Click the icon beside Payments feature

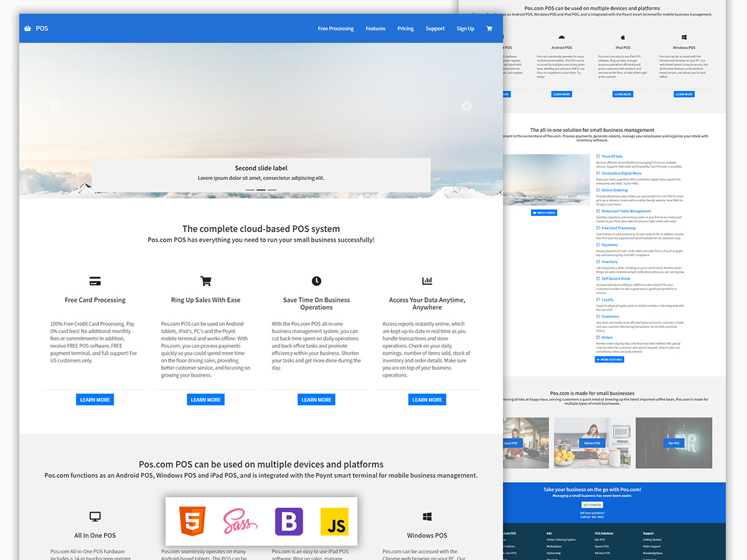click(598, 245)
